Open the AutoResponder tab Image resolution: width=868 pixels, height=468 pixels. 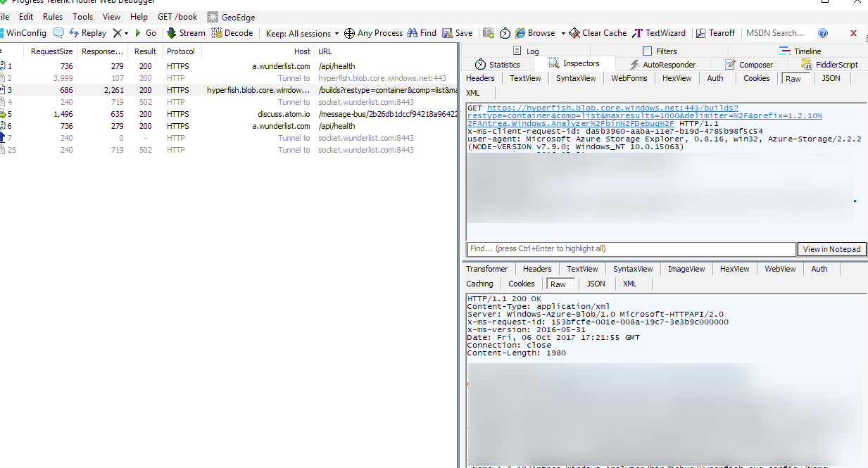(662, 64)
